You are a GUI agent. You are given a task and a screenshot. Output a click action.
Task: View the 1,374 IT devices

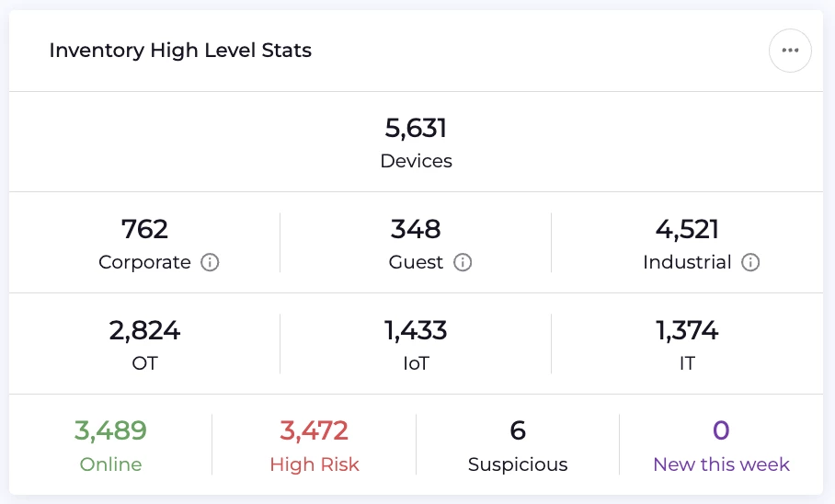coord(687,330)
